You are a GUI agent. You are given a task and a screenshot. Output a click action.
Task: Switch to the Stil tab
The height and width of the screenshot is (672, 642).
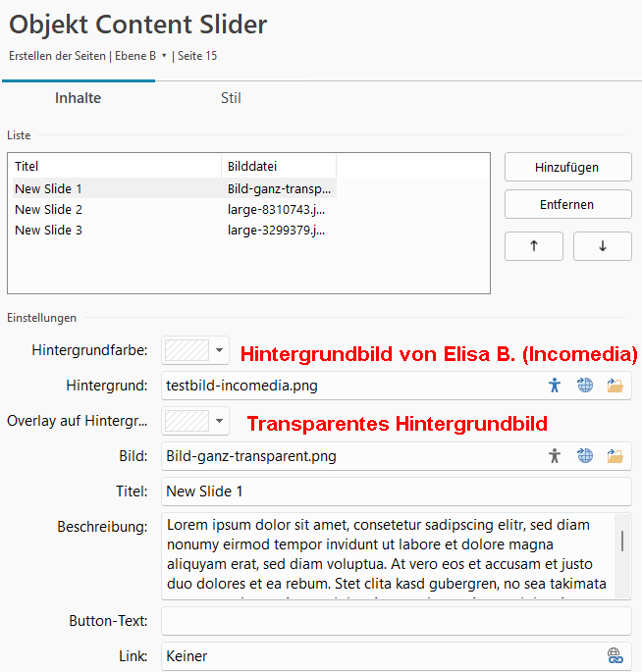231,98
